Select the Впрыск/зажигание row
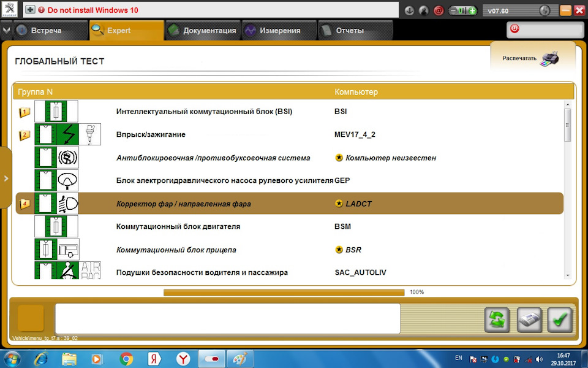 (x=289, y=134)
